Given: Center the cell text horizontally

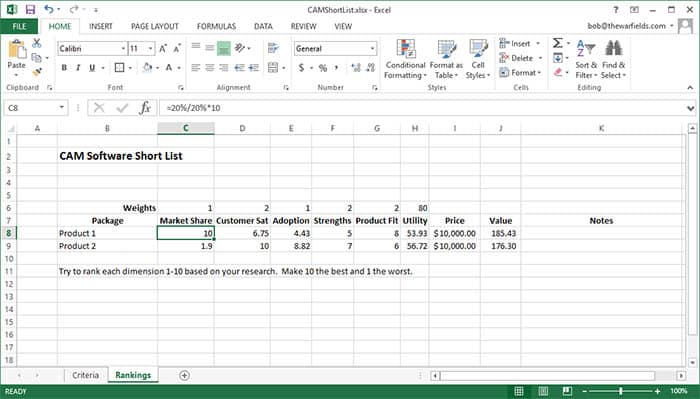Looking at the screenshot, I should [x=209, y=68].
